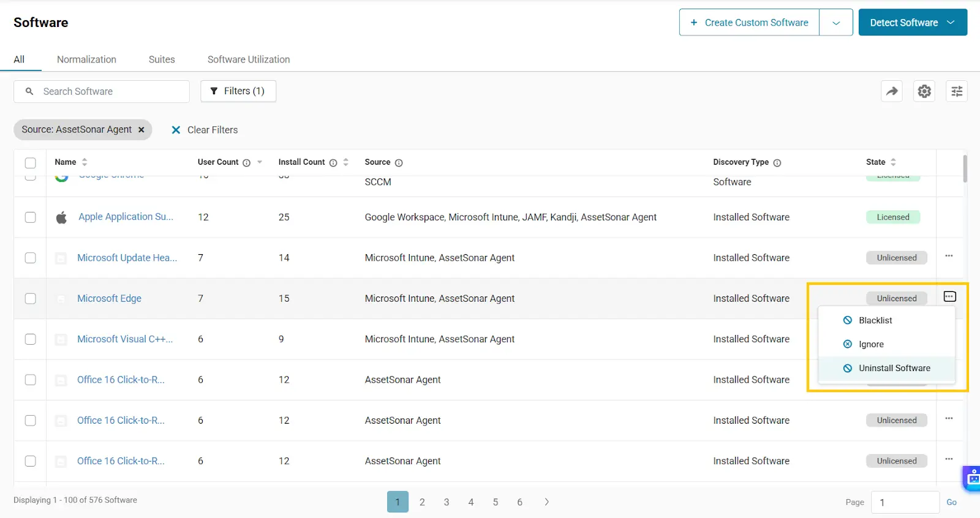Open the chat bot widget icon
The width and height of the screenshot is (980, 518).
[972, 478]
